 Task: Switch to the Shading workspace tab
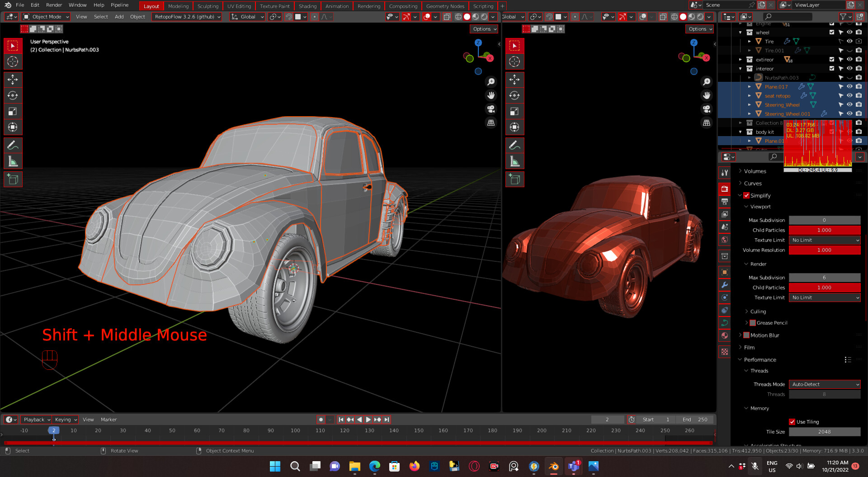coord(307,6)
